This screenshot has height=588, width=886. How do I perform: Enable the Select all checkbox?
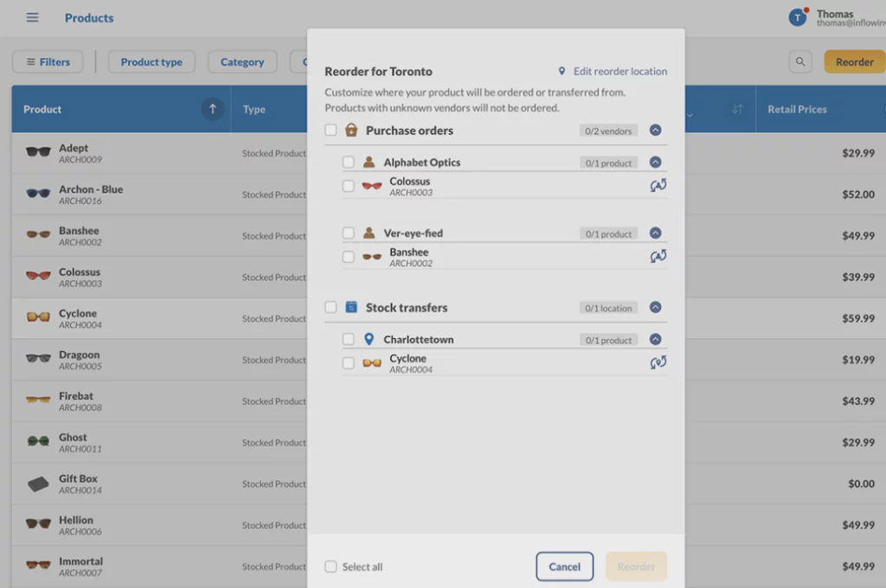(331, 567)
